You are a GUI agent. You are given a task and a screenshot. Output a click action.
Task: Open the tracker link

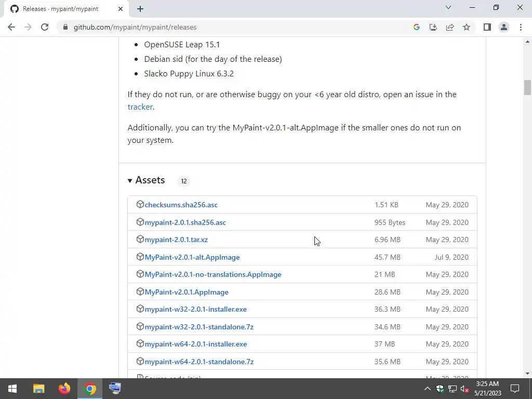140,107
